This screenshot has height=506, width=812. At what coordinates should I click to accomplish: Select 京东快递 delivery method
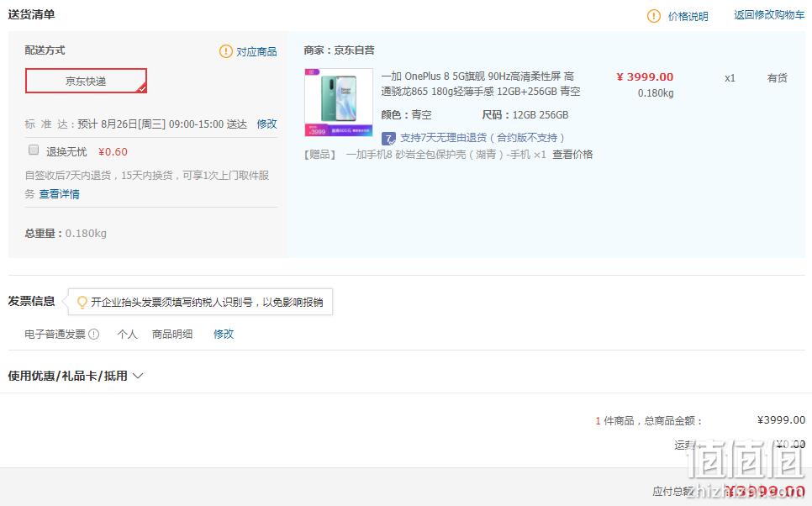86,81
